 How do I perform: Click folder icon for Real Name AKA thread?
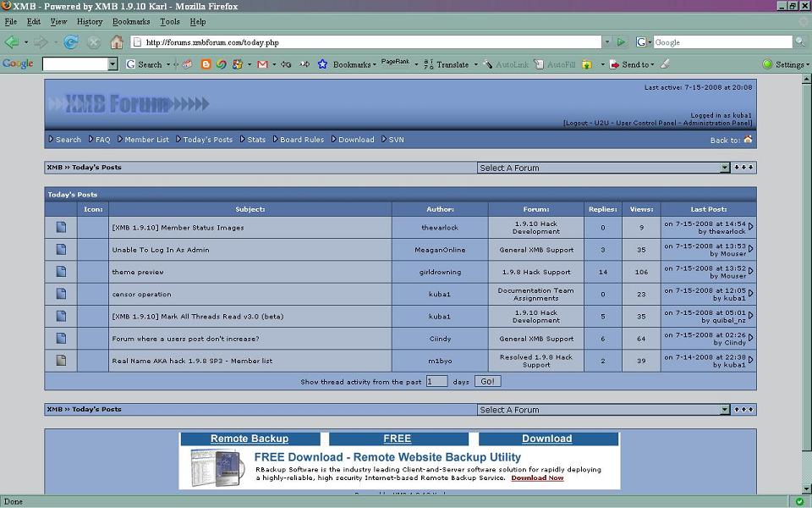click(61, 361)
